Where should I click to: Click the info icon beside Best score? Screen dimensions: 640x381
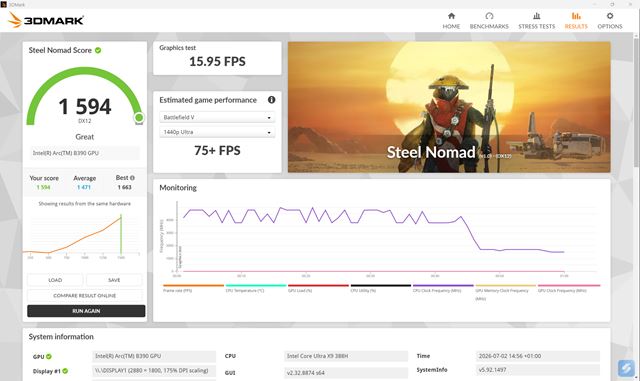132,178
